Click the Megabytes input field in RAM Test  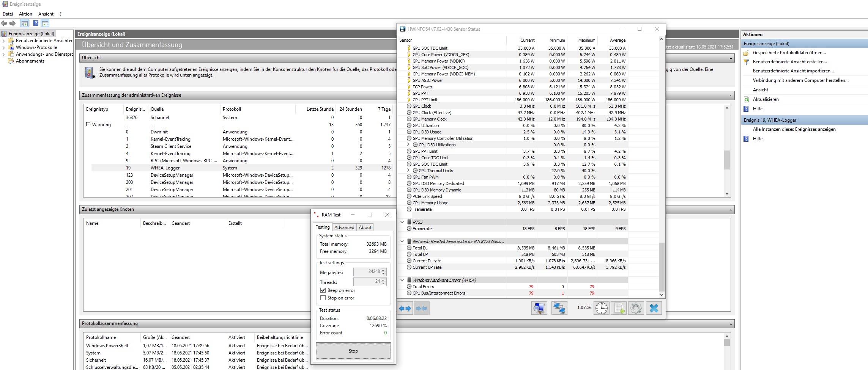pyautogui.click(x=367, y=272)
